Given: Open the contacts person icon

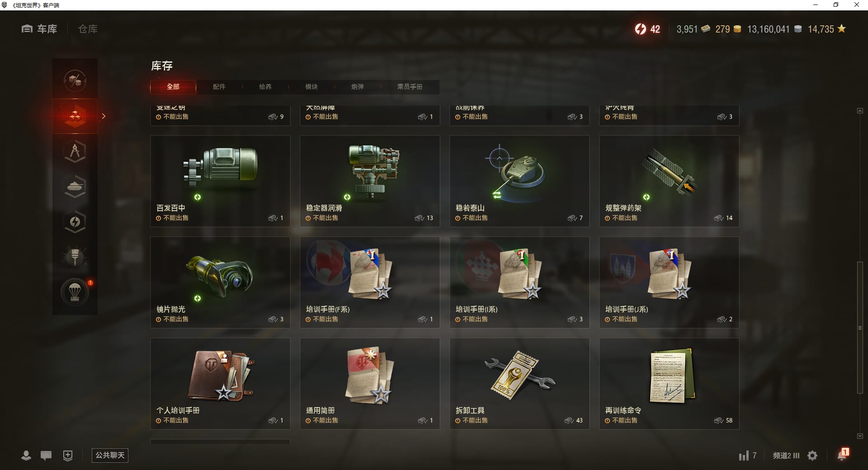Looking at the screenshot, I should coord(26,456).
